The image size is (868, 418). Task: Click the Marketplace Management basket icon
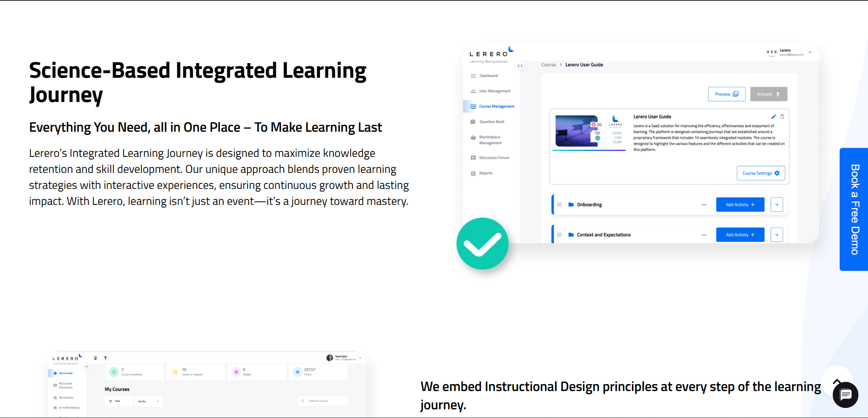point(473,137)
